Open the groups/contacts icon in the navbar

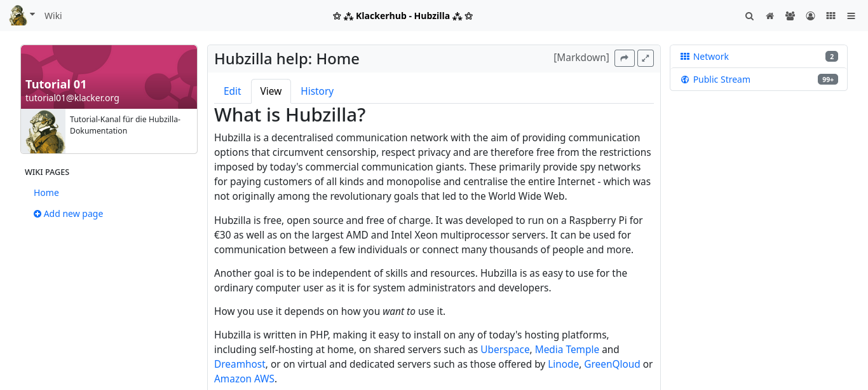tap(790, 16)
